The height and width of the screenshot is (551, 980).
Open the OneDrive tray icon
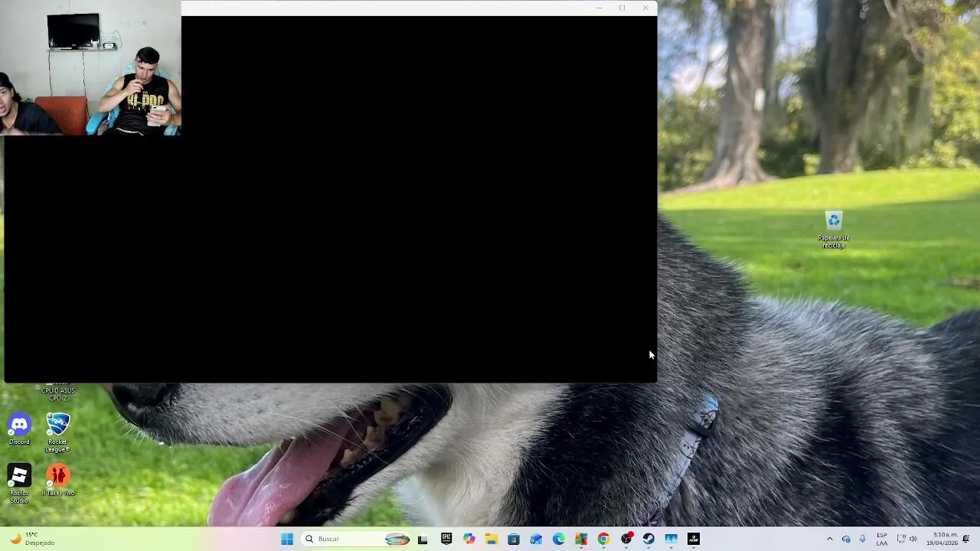(x=846, y=539)
